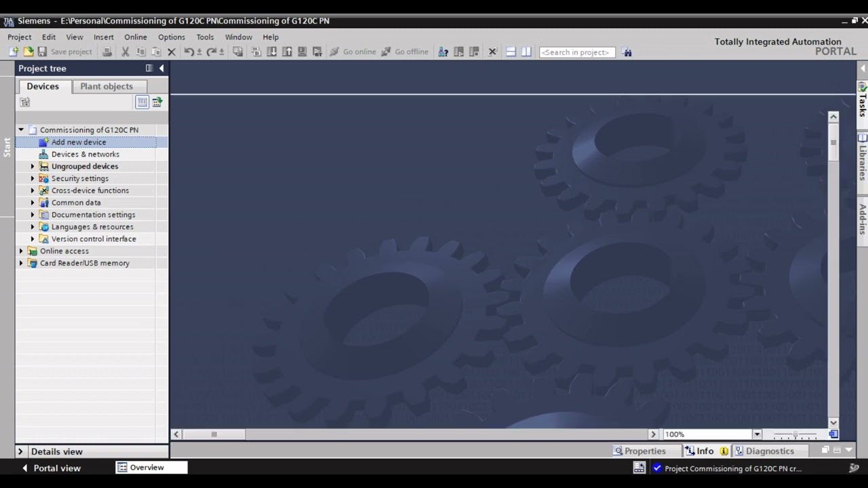Screen dimensions: 868x488
Task: Click the horizontal scrollbar thumb
Action: tap(214, 434)
